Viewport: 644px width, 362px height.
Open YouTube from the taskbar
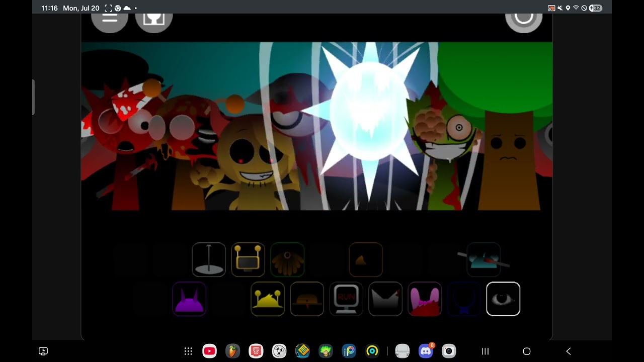[210, 351]
